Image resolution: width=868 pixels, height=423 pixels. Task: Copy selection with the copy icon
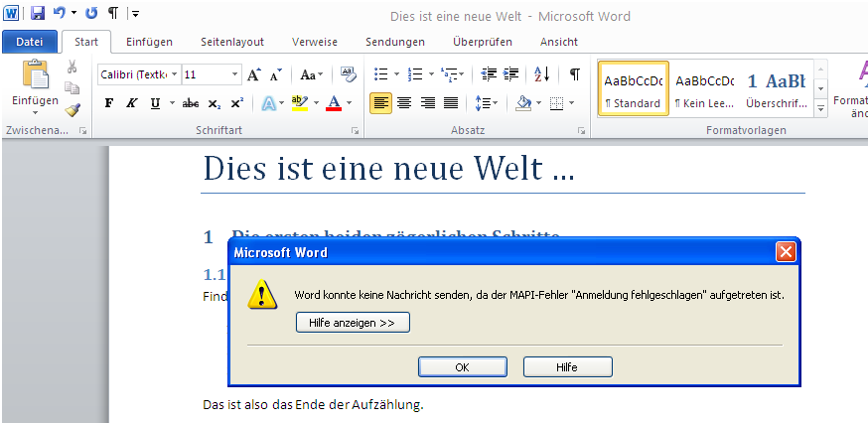(x=72, y=88)
